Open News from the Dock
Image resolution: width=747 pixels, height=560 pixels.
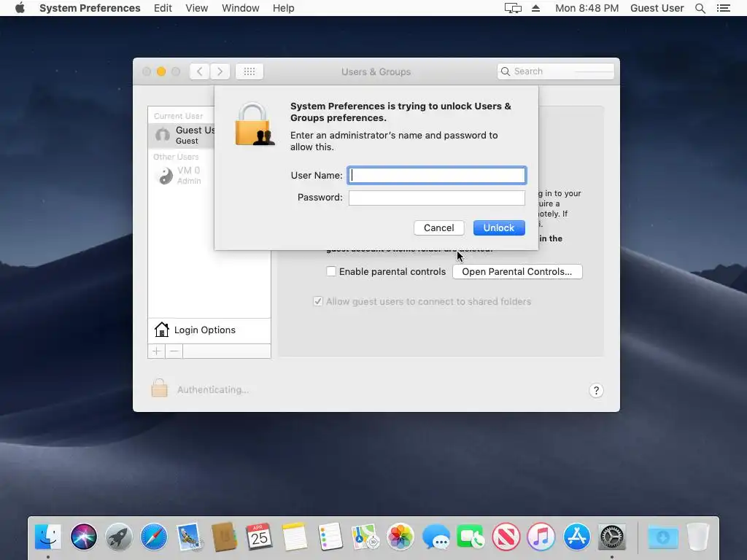[x=506, y=537]
